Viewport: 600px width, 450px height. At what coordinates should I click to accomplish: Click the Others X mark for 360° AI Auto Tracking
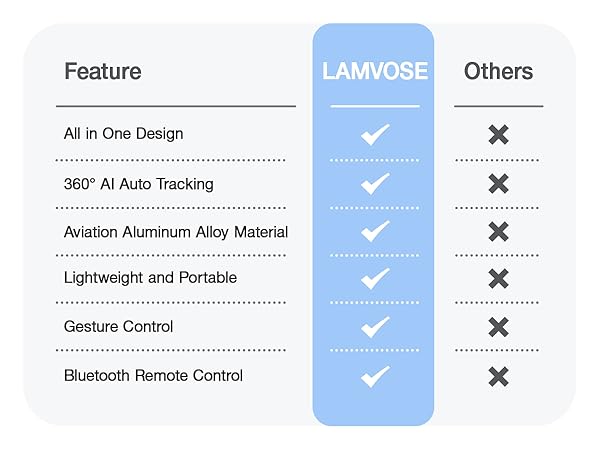pyautogui.click(x=498, y=183)
